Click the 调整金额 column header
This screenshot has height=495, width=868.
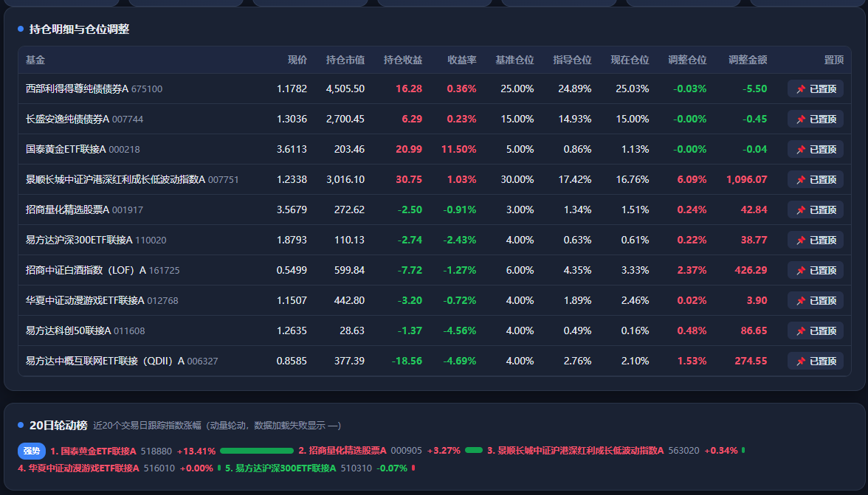[x=748, y=60]
